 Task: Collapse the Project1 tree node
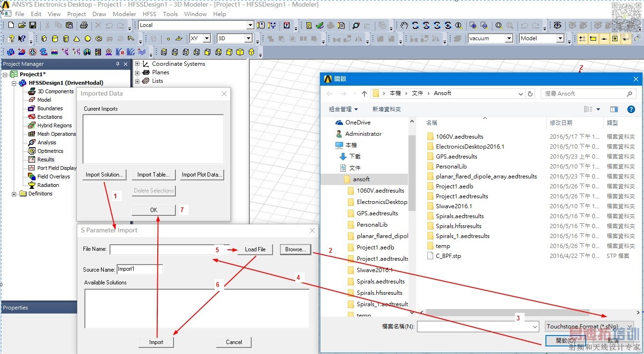5,74
